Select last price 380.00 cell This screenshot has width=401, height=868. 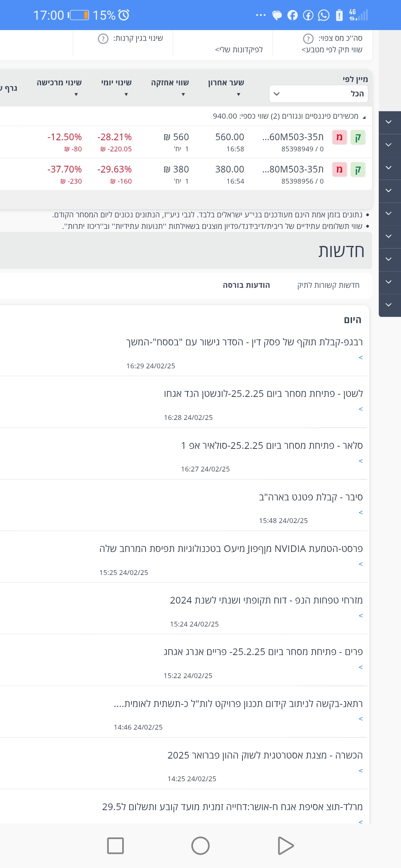(x=230, y=170)
